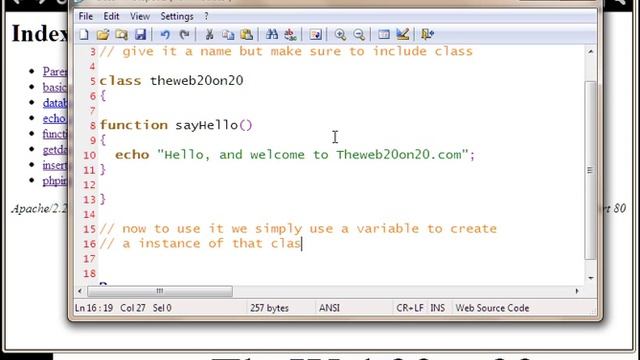The width and height of the screenshot is (640, 360).
Task: Open customize schemes icon
Action: (402, 35)
